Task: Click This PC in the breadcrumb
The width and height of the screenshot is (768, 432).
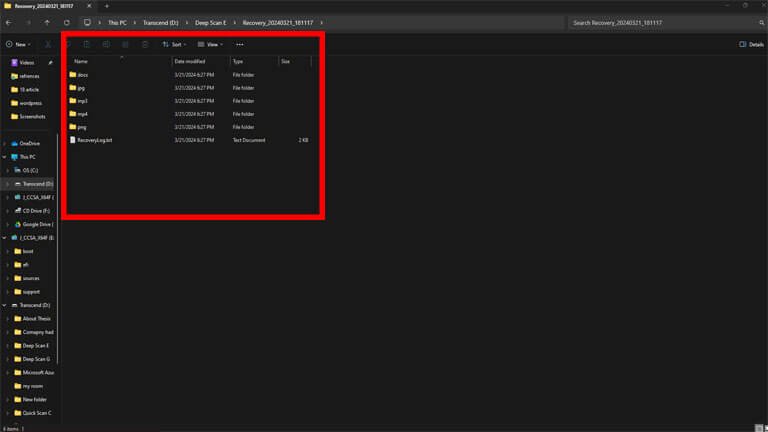Action: click(x=117, y=23)
